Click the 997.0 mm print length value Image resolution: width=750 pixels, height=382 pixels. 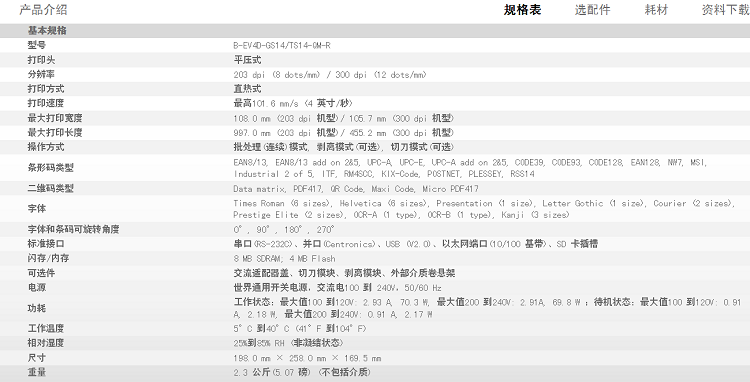pyautogui.click(x=344, y=132)
